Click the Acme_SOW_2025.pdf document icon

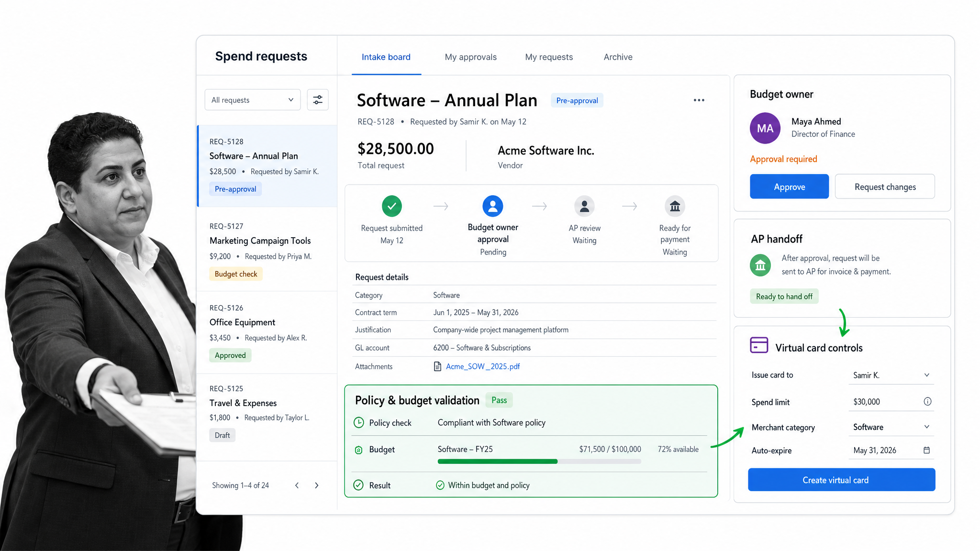click(437, 366)
